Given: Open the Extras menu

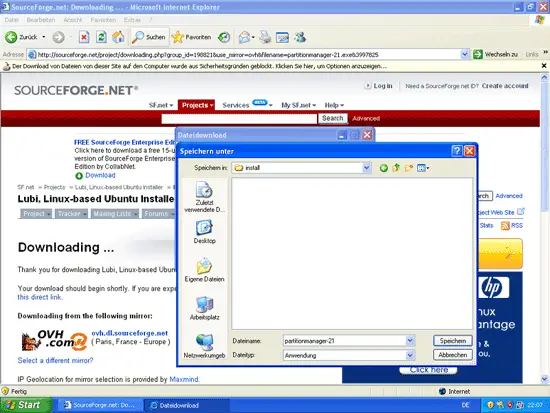Looking at the screenshot, I should [132, 20].
